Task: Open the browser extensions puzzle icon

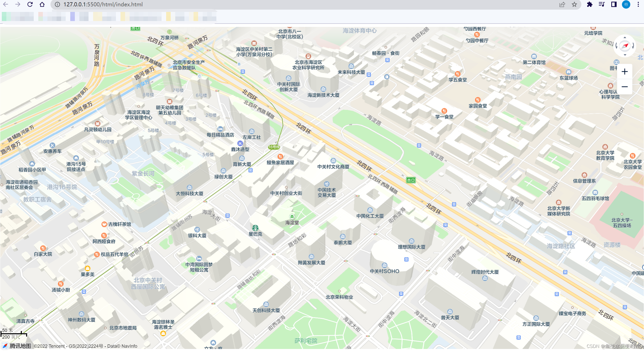Action: coord(589,5)
